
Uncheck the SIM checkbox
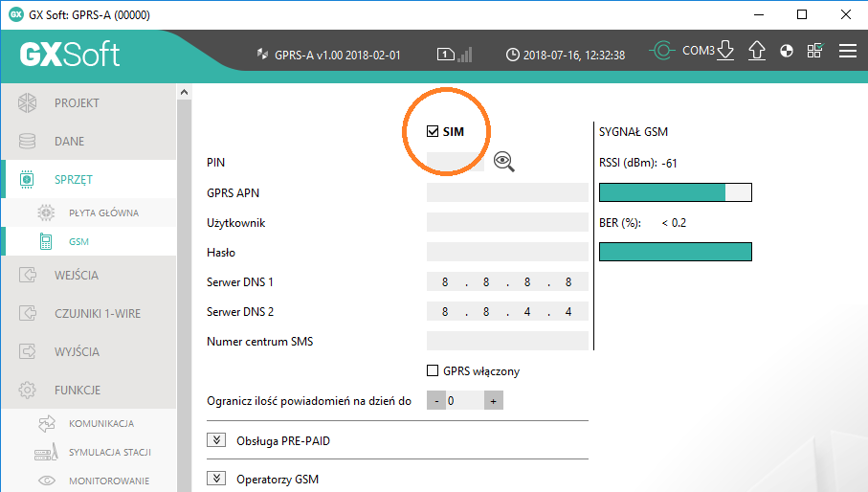coord(433,132)
